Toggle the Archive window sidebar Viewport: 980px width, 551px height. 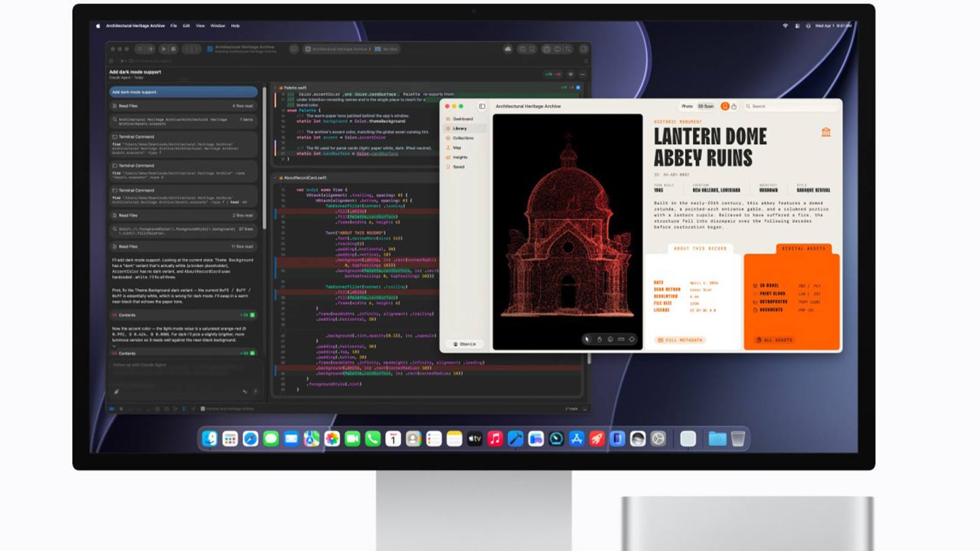click(482, 107)
